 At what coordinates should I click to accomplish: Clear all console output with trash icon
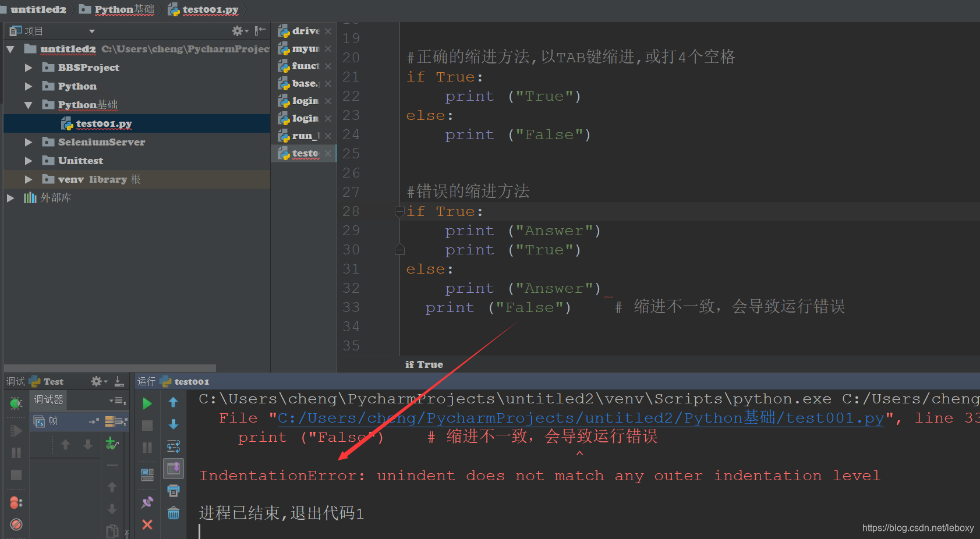173,513
